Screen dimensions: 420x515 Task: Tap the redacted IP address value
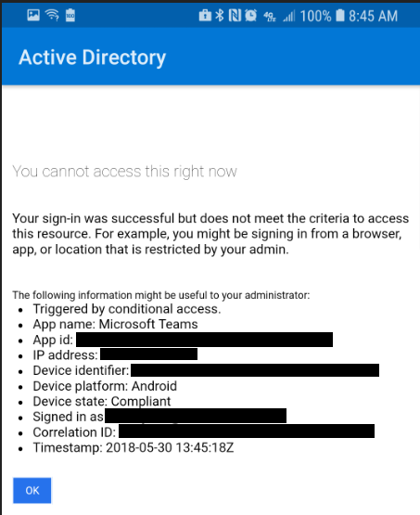[x=148, y=354]
